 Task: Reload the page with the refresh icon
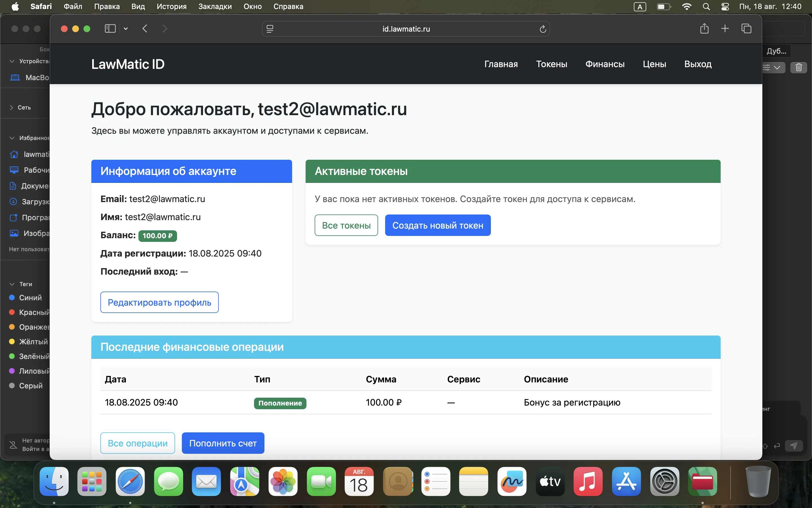click(x=542, y=29)
